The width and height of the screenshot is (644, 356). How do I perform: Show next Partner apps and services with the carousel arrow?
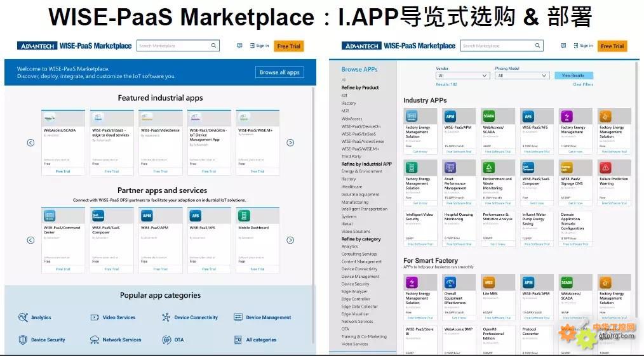pyautogui.click(x=290, y=240)
